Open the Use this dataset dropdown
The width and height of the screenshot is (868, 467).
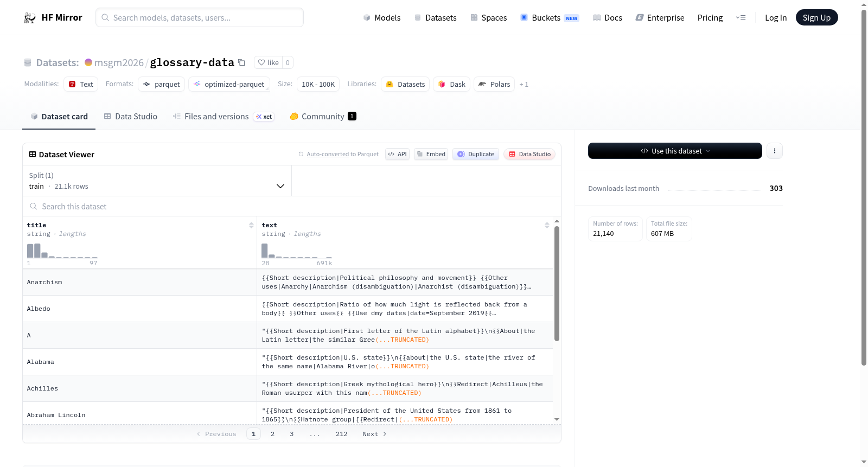[x=675, y=151]
